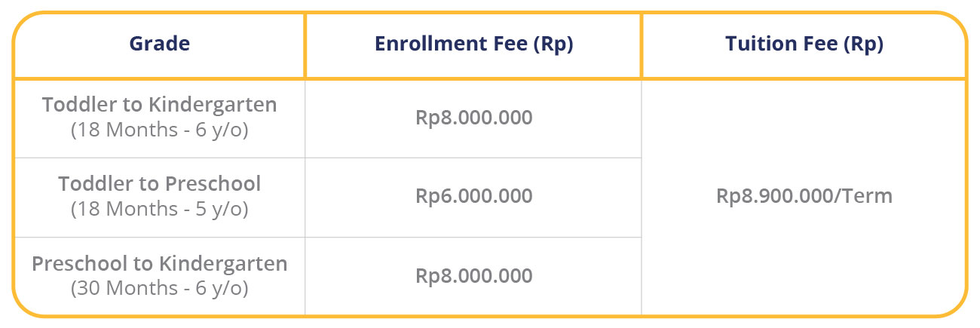Click Toddler to Kindergarten's Rp8.000.000 enrollment fee
980x328 pixels.
tap(473, 118)
